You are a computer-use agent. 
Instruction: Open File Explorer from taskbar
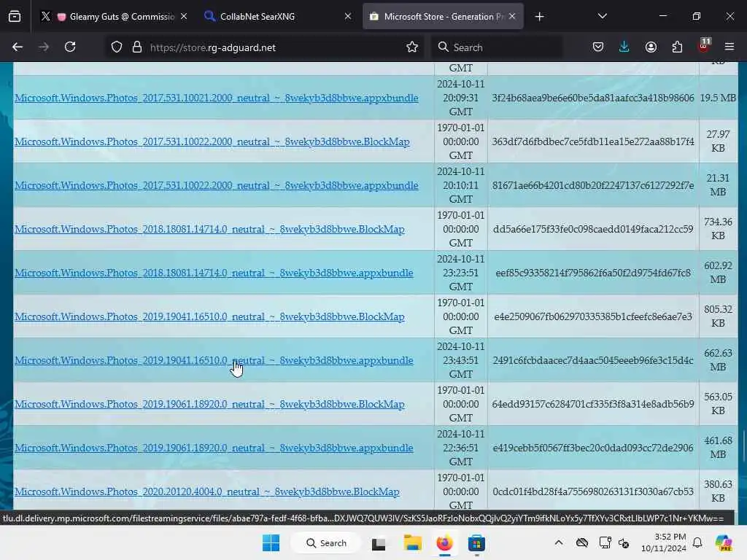412,543
